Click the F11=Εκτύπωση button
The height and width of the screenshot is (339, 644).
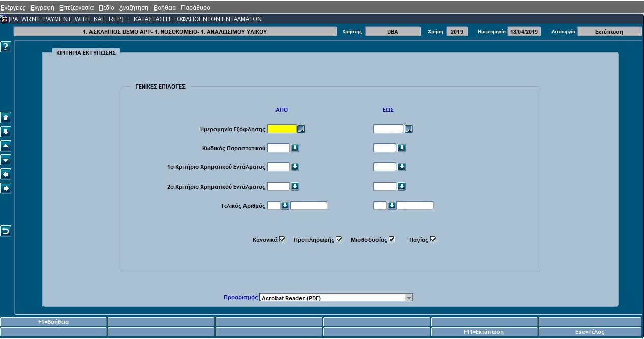click(484, 332)
